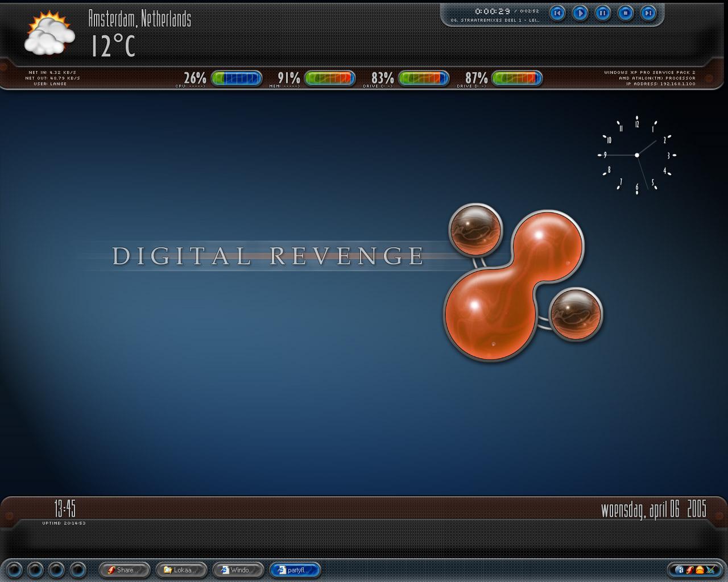
Task: Click the analog clock widget
Action: tap(637, 155)
